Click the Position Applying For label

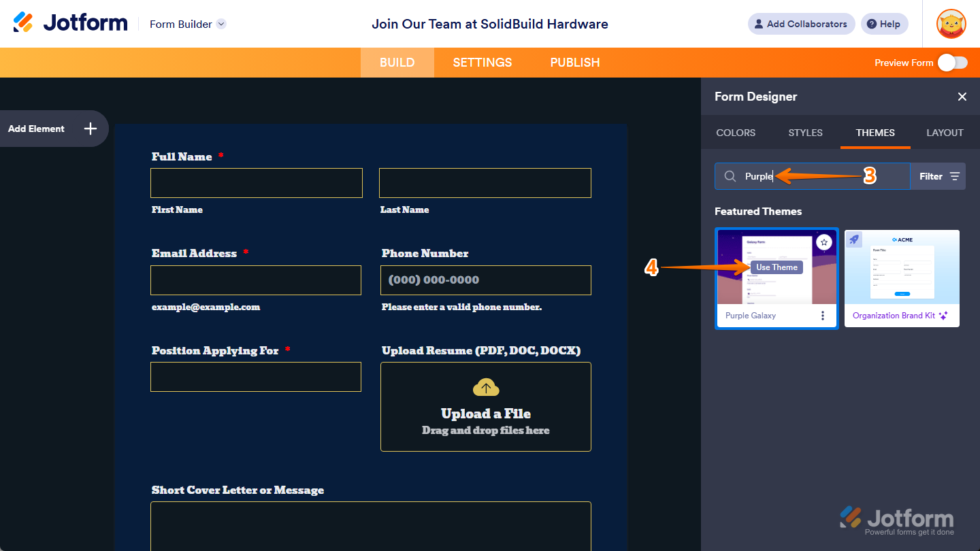point(215,351)
